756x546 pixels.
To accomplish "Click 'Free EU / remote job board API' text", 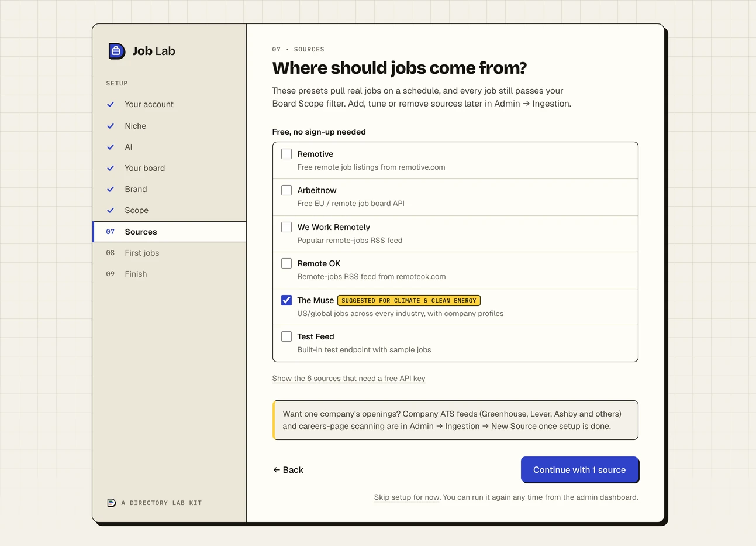I will [351, 204].
